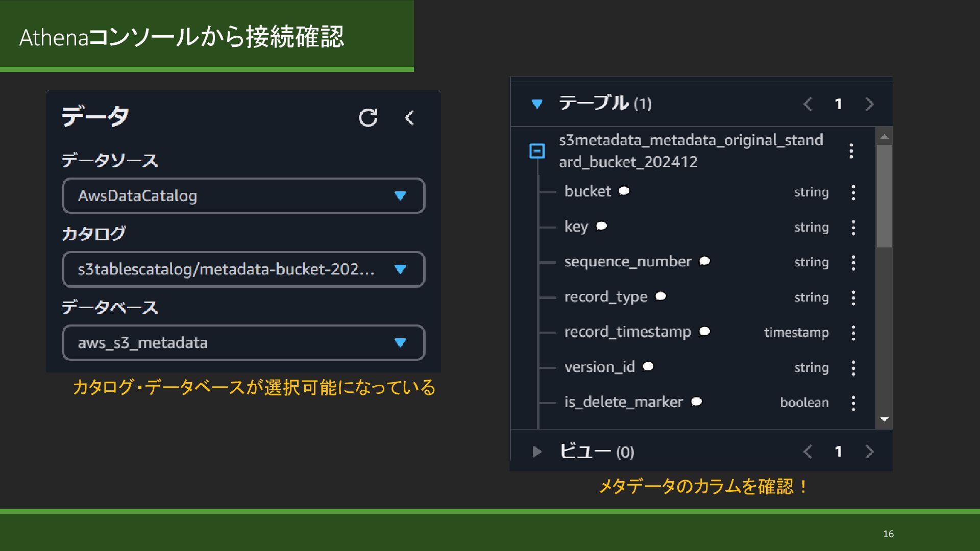
Task: Click comment icon next to record_type
Action: click(x=660, y=296)
